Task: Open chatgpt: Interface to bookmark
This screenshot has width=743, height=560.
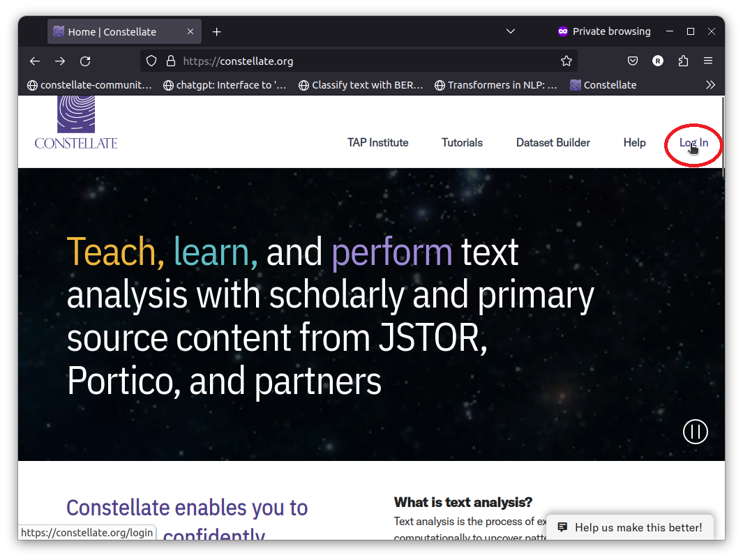Action: click(x=225, y=85)
